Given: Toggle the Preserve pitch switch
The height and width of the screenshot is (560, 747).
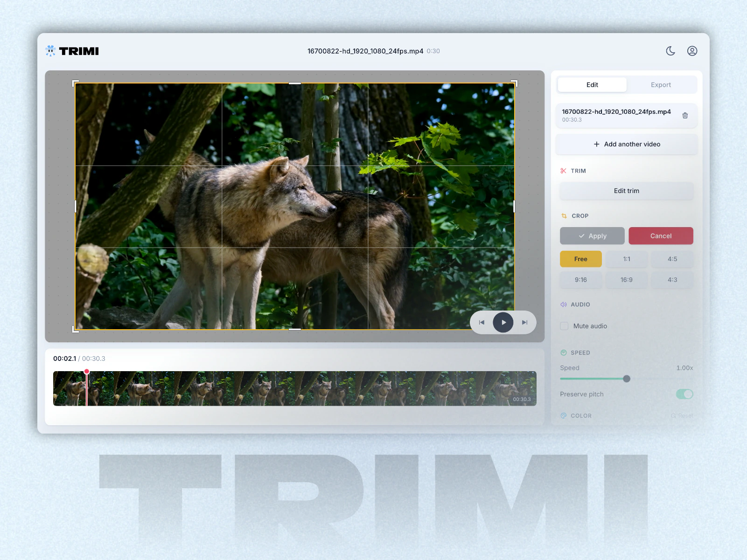Looking at the screenshot, I should [684, 394].
